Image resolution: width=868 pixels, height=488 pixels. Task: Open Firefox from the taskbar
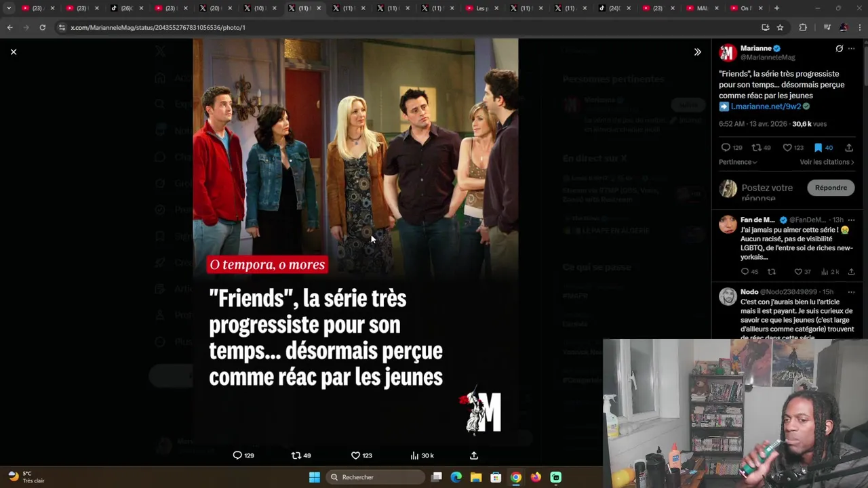[x=536, y=477]
